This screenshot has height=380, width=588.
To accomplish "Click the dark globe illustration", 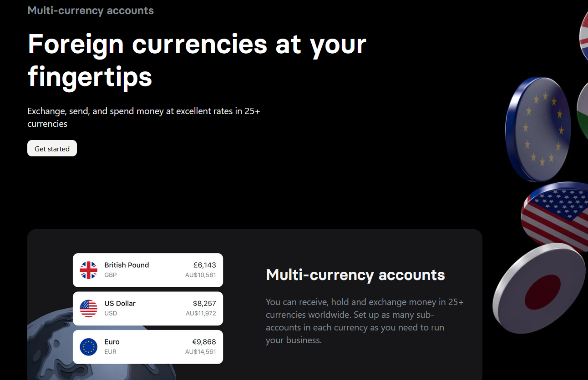I will (x=50, y=355).
